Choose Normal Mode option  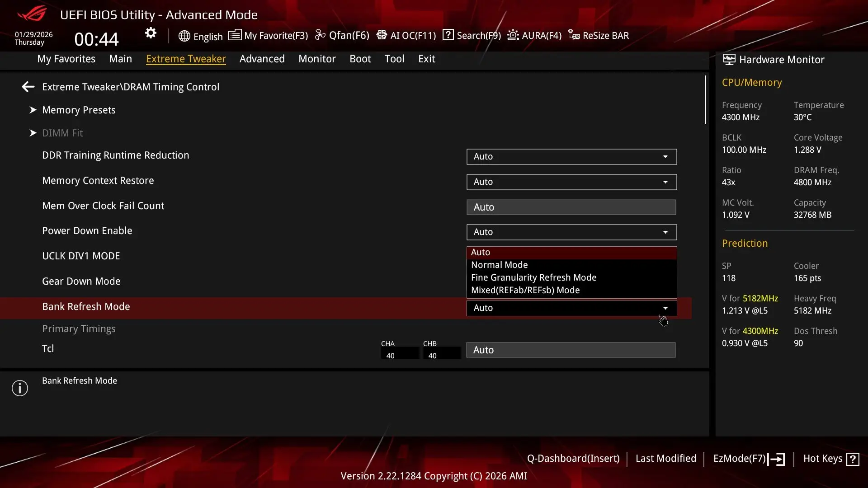pyautogui.click(x=571, y=265)
